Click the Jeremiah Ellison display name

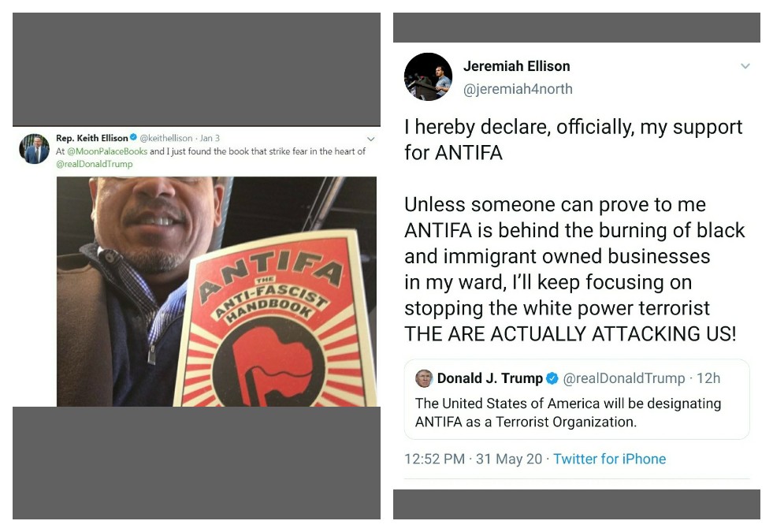(516, 66)
